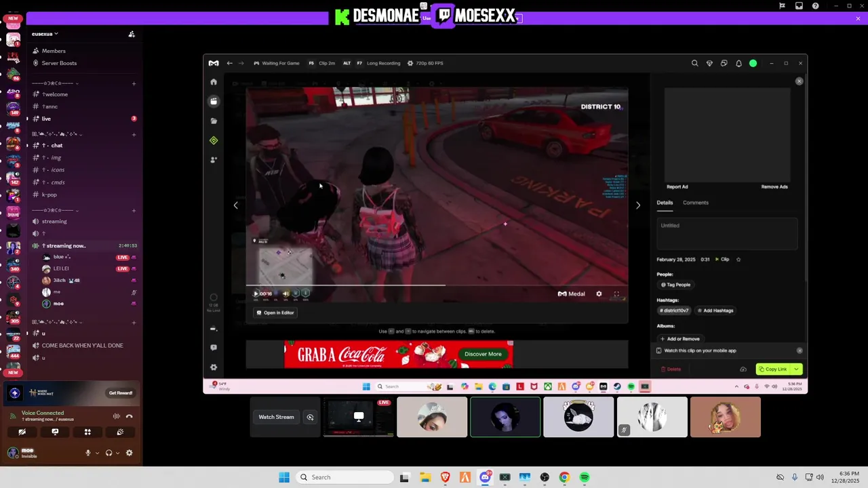Click the Untitled clip title field
The image size is (868, 488).
coord(727,234)
